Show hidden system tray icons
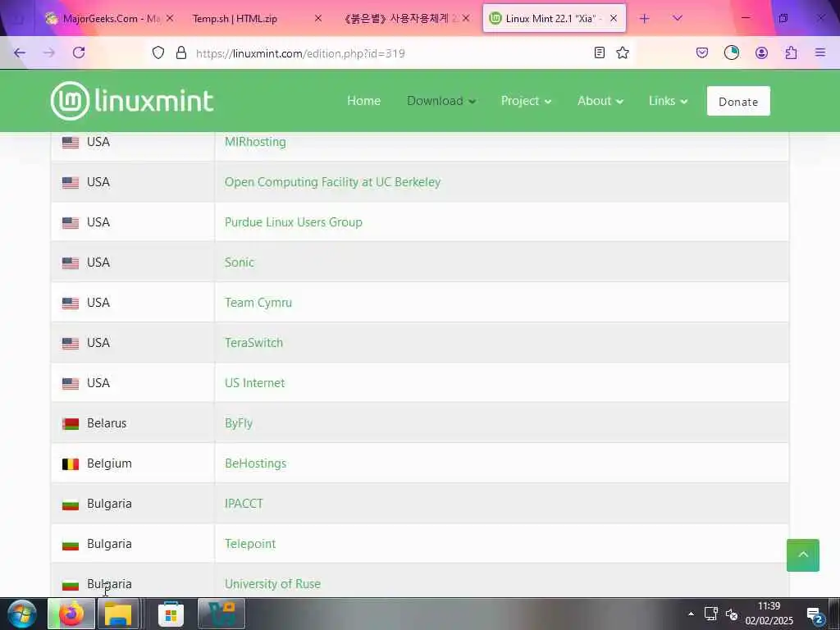Viewport: 840px width, 630px height. coord(691,614)
